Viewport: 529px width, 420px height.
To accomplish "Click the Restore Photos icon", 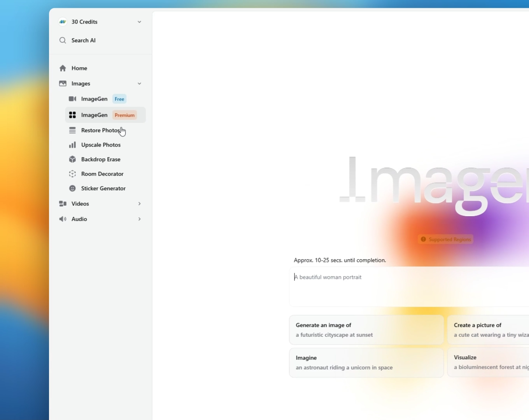I will 72,130.
